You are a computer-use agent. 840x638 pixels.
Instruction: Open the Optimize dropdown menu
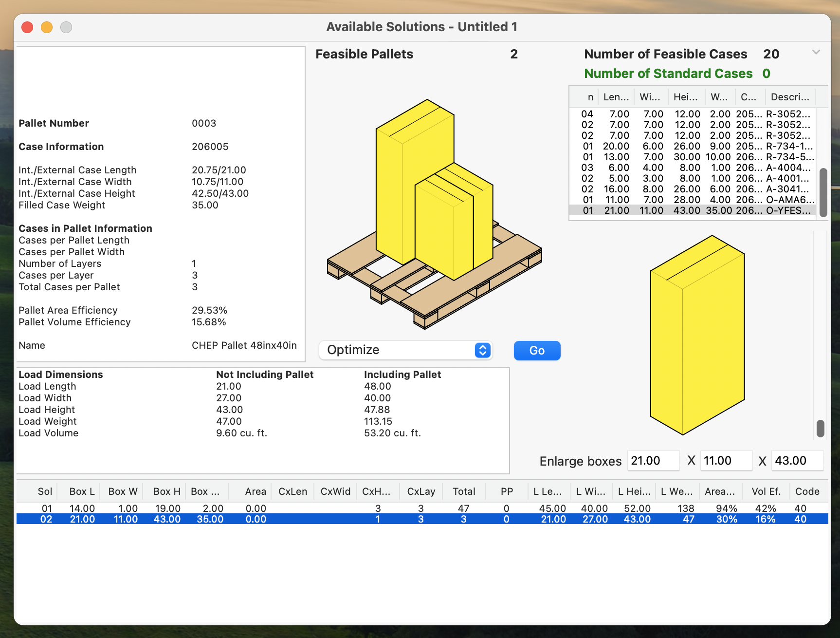coord(405,350)
